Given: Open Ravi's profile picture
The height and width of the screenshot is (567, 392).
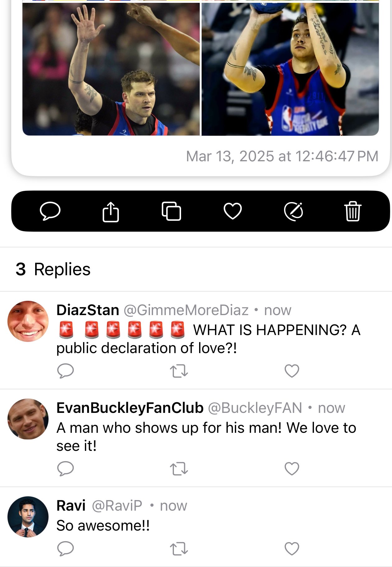Looking at the screenshot, I should pos(28,517).
